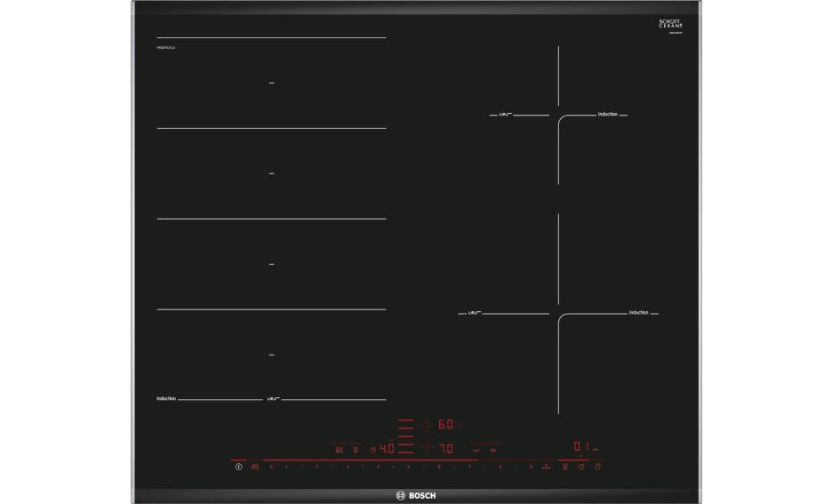
Task: Tap the upper right induction zone cross
Action: pos(558,115)
